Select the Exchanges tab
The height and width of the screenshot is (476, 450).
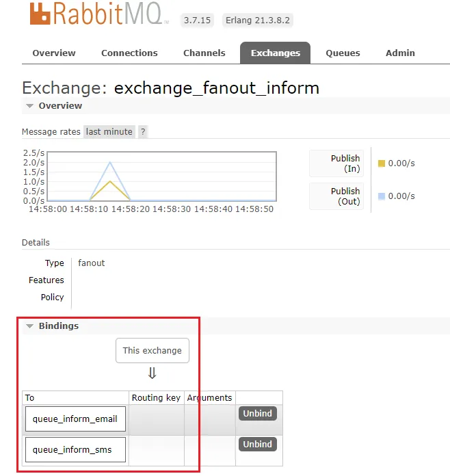(x=275, y=53)
